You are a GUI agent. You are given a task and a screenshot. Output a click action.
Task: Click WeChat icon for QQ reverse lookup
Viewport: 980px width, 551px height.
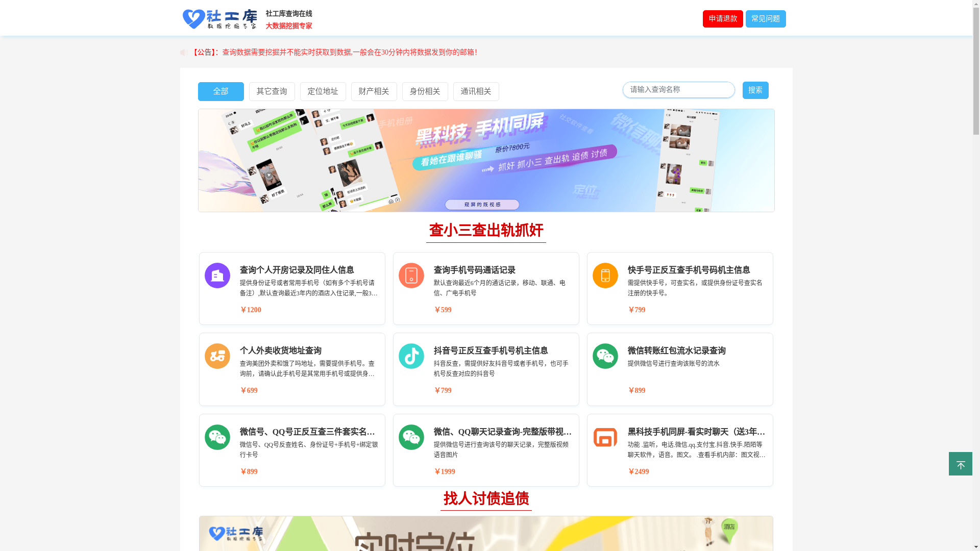pos(217,437)
